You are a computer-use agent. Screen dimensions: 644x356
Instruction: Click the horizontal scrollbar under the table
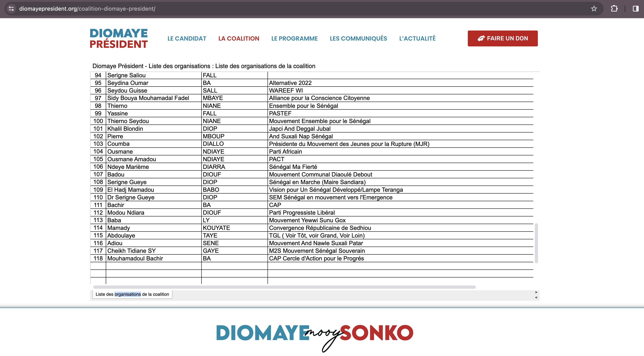point(284,287)
